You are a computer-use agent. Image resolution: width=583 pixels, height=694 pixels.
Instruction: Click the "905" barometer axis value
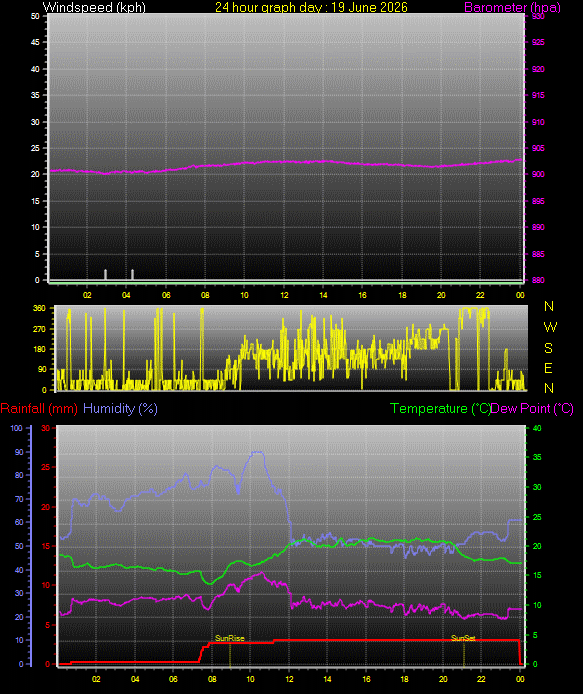click(x=538, y=148)
